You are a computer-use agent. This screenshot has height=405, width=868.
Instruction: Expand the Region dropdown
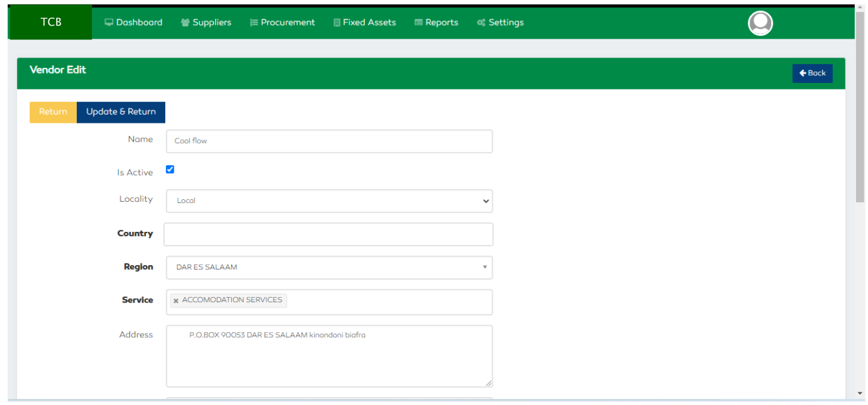pos(329,268)
